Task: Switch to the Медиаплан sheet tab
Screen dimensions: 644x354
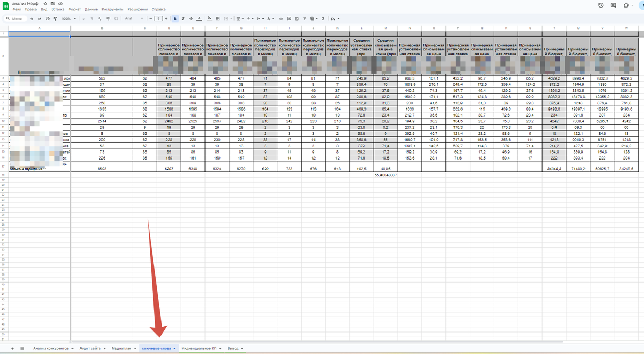Action: pyautogui.click(x=121, y=349)
